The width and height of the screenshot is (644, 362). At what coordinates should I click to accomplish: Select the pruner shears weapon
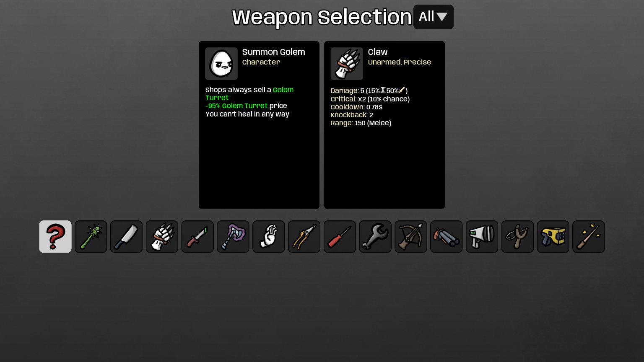coord(304,237)
